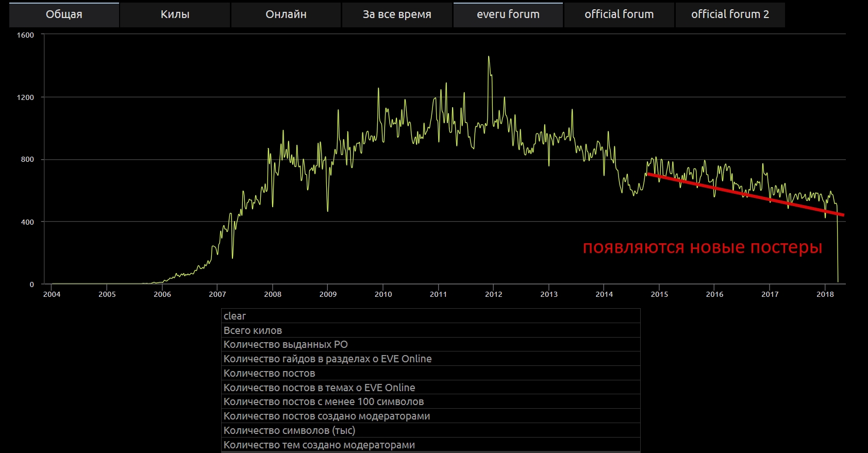Select Количество гайдов в разделах о EVE Online
Screen dimensions: 868x453
click(x=431, y=359)
